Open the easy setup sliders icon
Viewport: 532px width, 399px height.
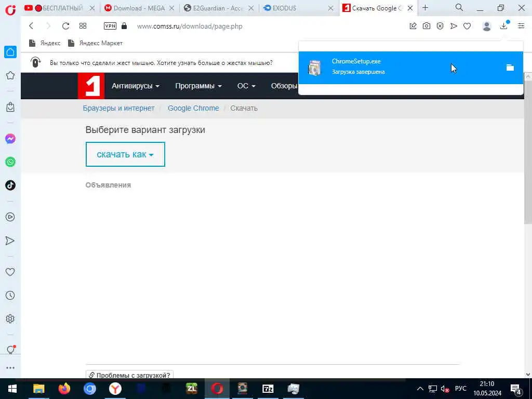pos(521,26)
